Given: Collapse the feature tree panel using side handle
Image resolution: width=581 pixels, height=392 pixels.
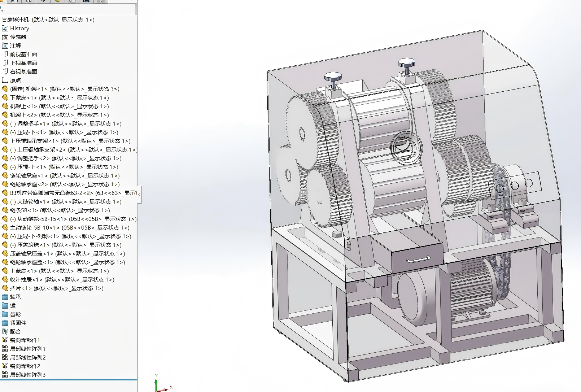Looking at the screenshot, I should 139,195.
